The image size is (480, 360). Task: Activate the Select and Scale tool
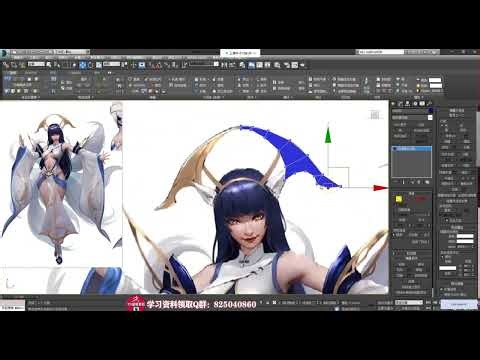[x=98, y=65]
